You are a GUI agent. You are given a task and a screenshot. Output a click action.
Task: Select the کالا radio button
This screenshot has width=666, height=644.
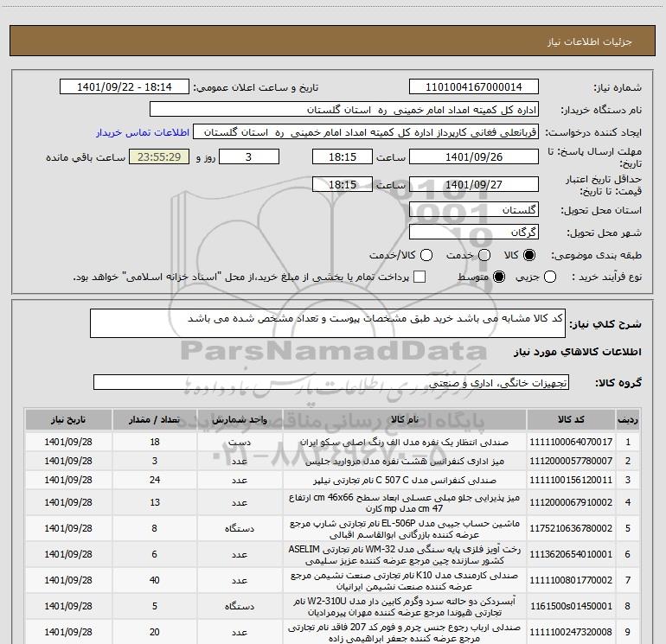click(529, 255)
